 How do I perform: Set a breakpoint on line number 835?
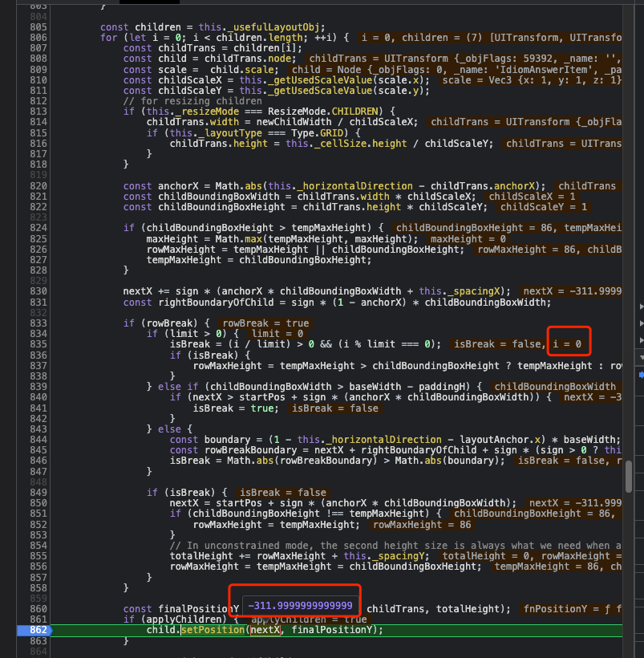pos(38,344)
